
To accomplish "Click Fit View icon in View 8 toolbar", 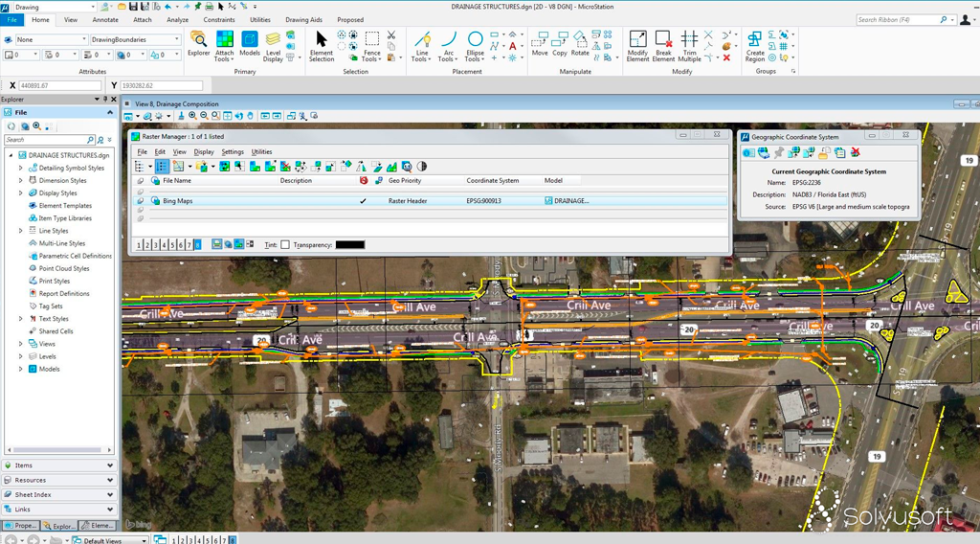I will point(228,116).
